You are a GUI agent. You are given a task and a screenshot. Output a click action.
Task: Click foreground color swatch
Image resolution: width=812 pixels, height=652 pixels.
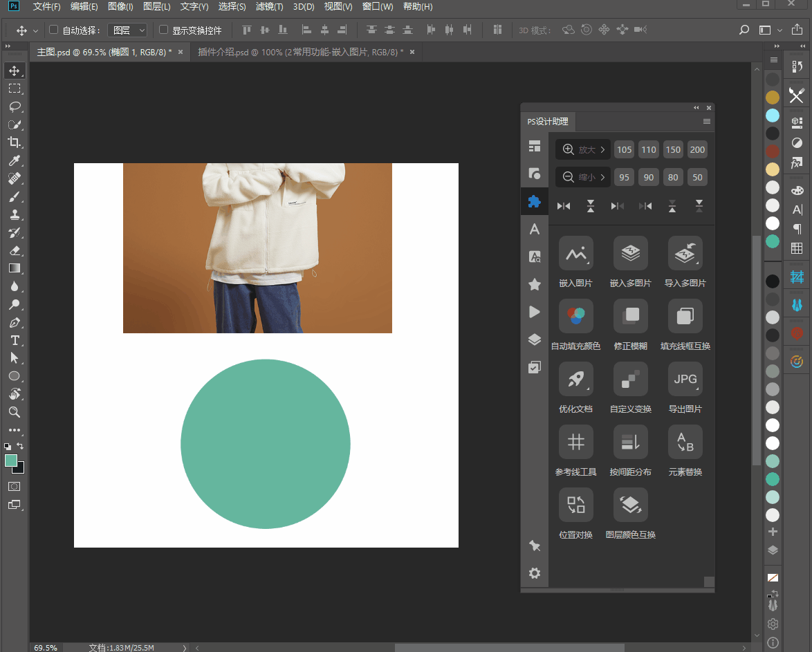click(10, 460)
